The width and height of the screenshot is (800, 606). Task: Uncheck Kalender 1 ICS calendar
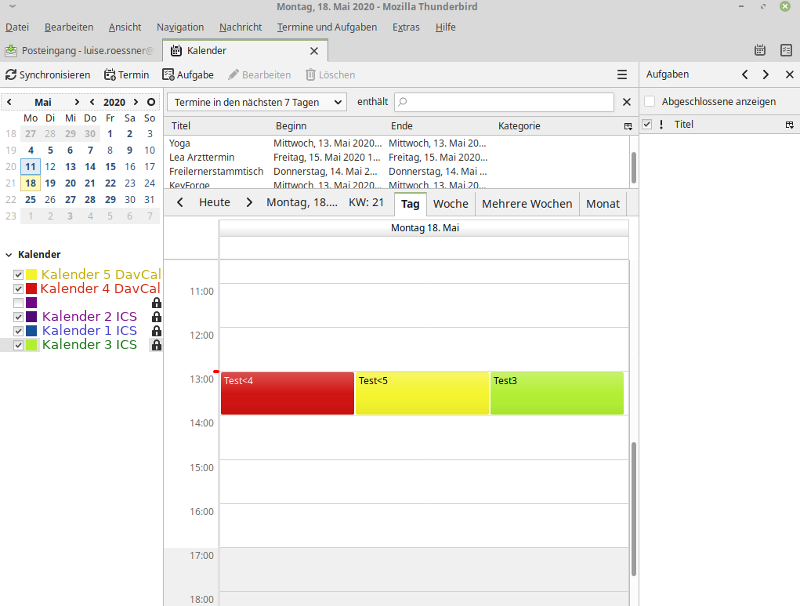(x=18, y=331)
